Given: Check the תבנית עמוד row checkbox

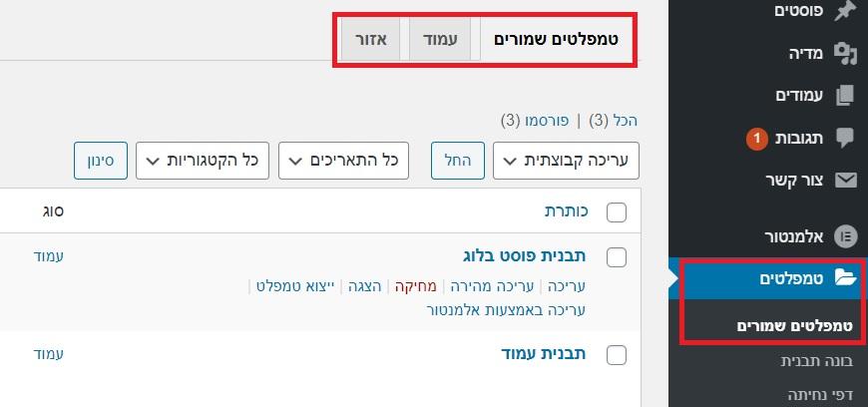Looking at the screenshot, I should point(617,355).
